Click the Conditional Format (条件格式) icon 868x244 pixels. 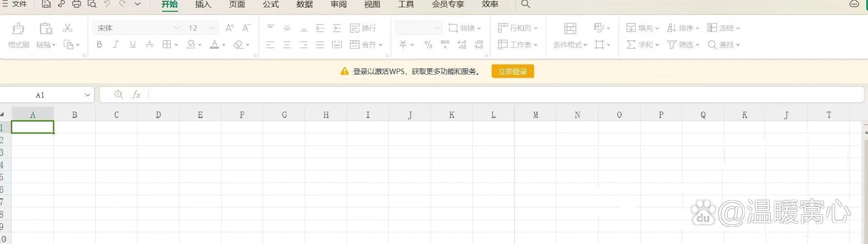571,28
